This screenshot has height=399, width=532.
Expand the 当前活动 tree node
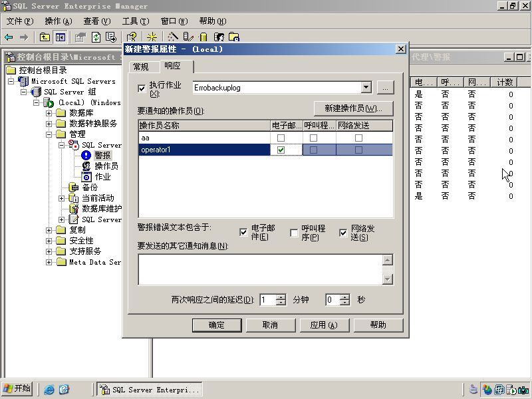(61, 198)
